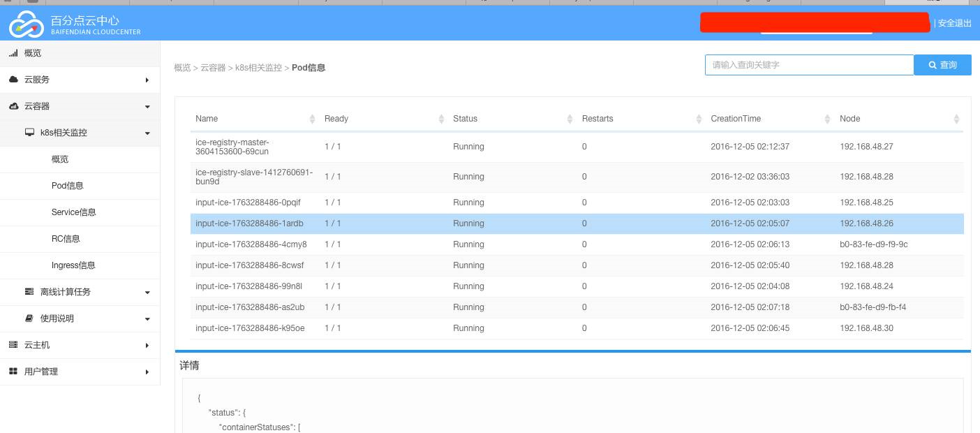Select row ice-registry-master-3604153600-69cun
The width and height of the screenshot is (980, 433).
[577, 147]
